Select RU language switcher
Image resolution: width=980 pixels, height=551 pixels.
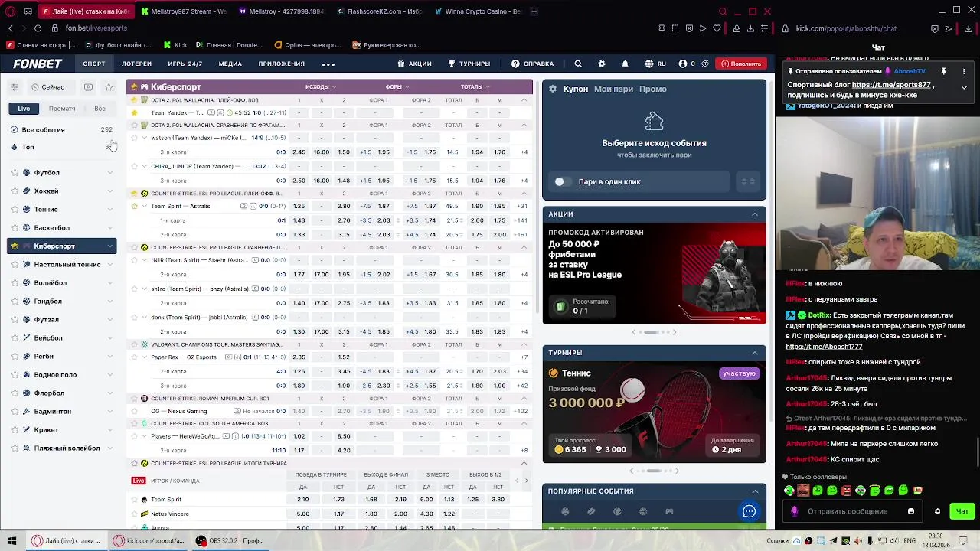click(655, 64)
